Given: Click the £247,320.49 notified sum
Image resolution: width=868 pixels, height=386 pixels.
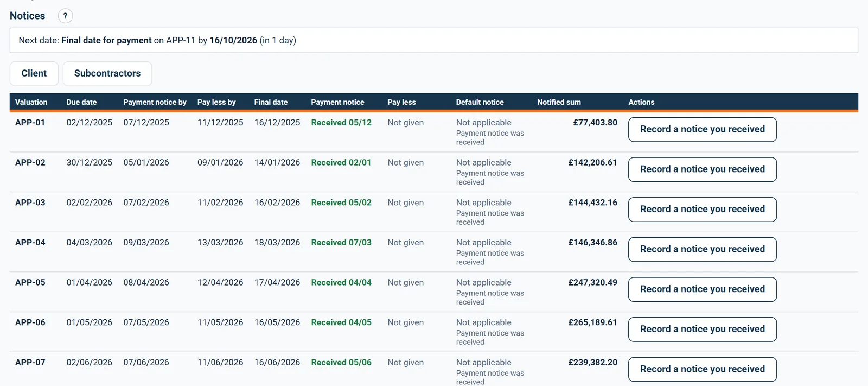Looking at the screenshot, I should pos(593,283).
